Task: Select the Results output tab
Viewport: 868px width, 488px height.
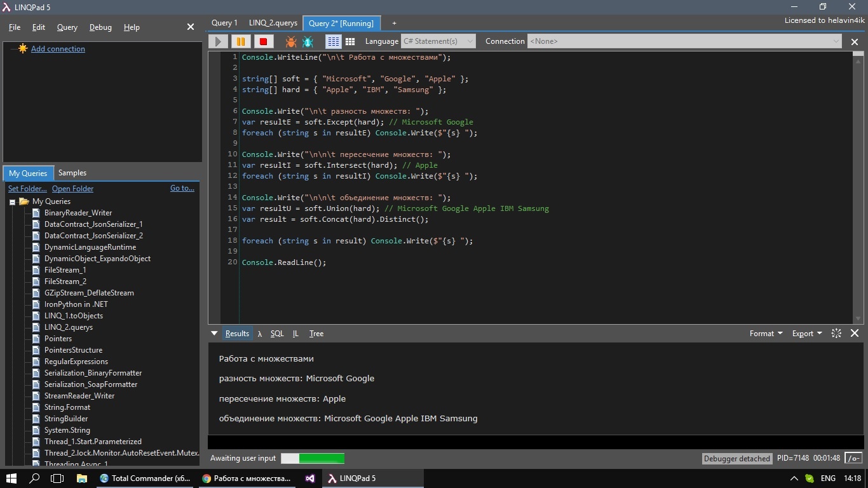Action: pos(237,334)
